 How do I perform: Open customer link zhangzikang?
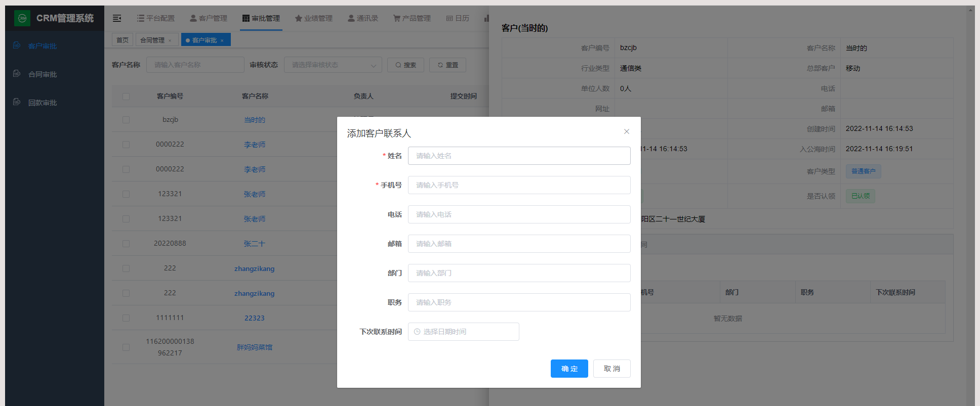coord(254,268)
